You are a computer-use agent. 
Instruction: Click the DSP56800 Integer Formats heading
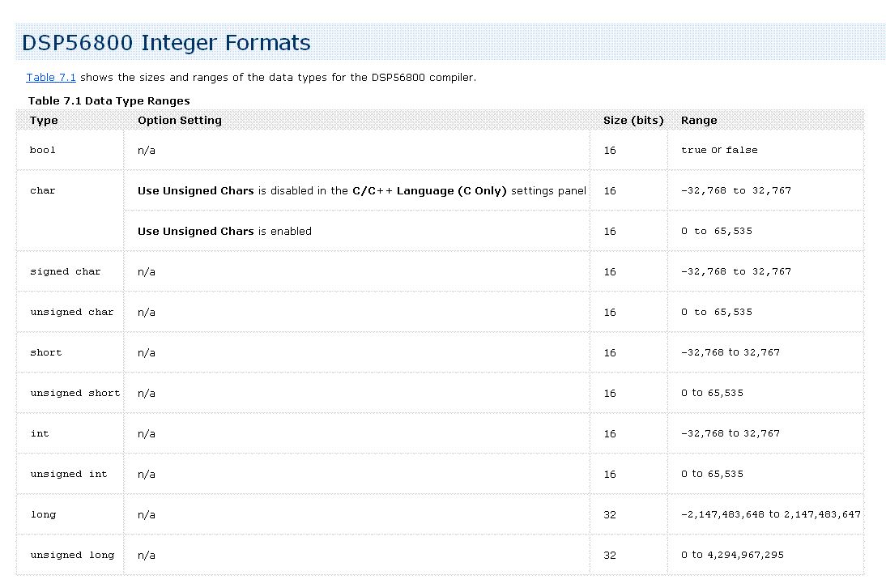tap(166, 43)
